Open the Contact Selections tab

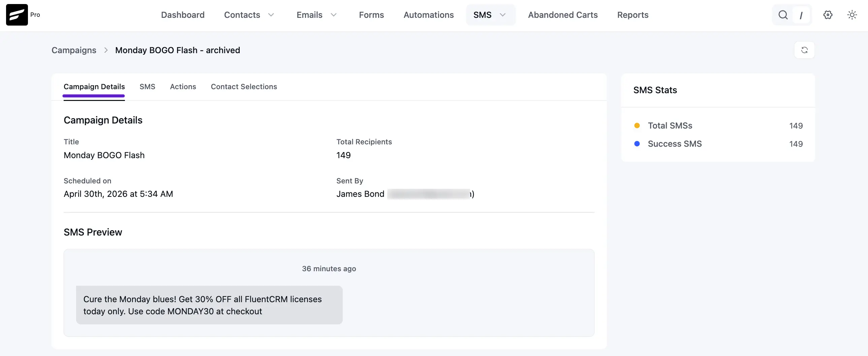[244, 86]
